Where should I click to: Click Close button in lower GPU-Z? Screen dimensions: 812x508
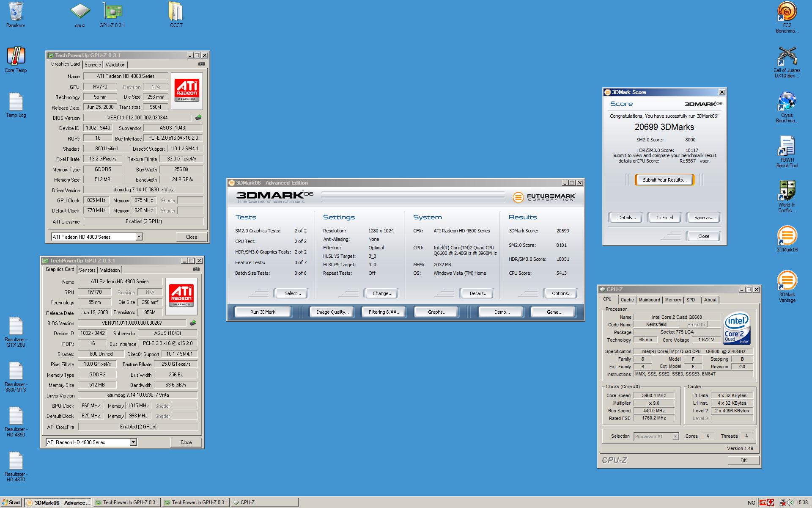pos(186,442)
